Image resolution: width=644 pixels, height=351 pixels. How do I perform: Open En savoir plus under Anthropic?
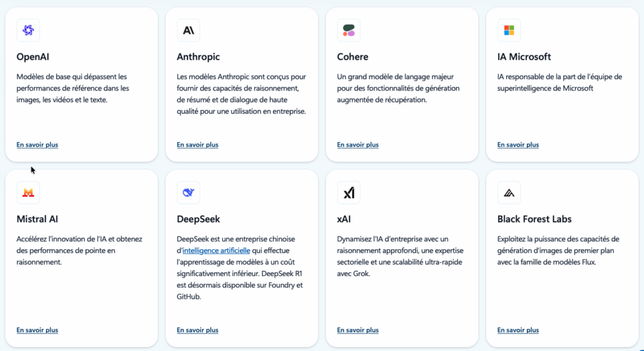(x=197, y=145)
